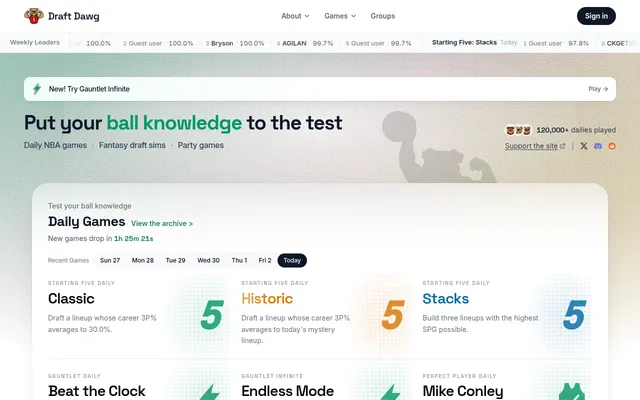Image resolution: width=640 pixels, height=400 pixels.
Task: Click the Weekly Leaders label
Action: point(35,42)
